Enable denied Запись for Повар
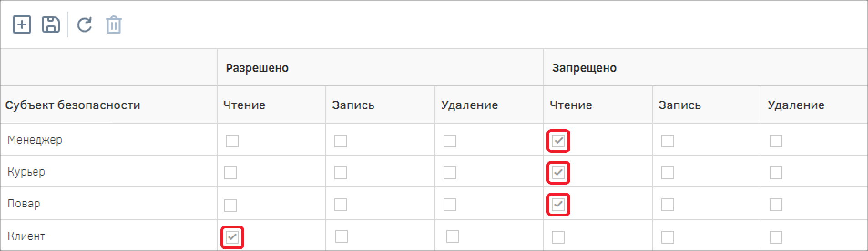 pyautogui.click(x=668, y=205)
